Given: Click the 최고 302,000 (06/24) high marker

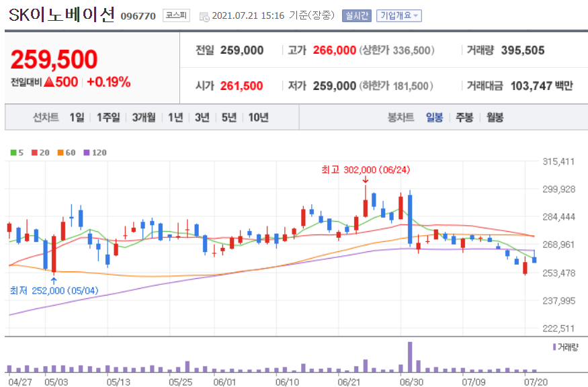Looking at the screenshot, I should coord(366,170).
